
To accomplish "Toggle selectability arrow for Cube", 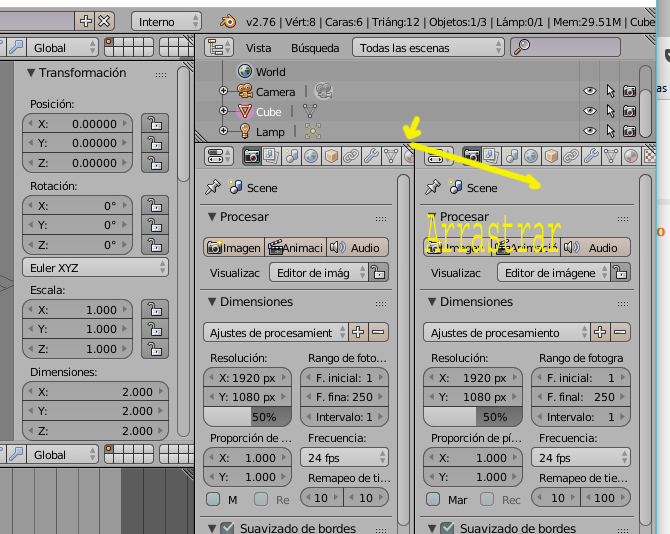I will tap(610, 111).
